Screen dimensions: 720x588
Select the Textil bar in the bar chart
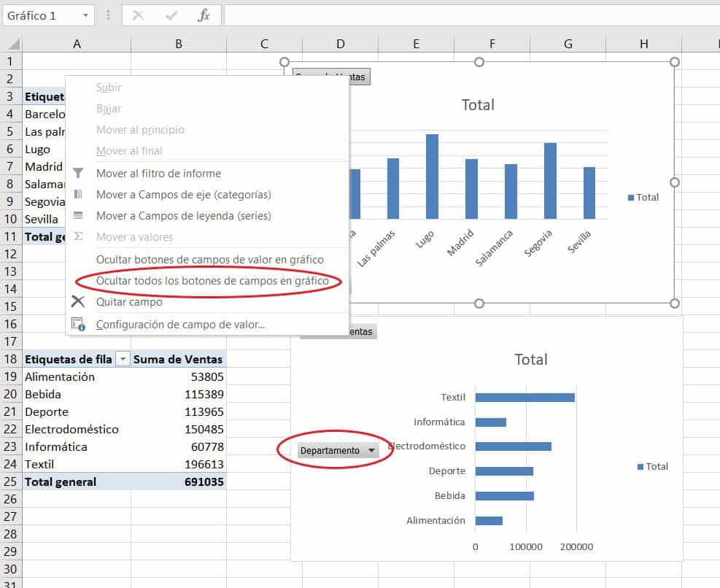point(524,398)
